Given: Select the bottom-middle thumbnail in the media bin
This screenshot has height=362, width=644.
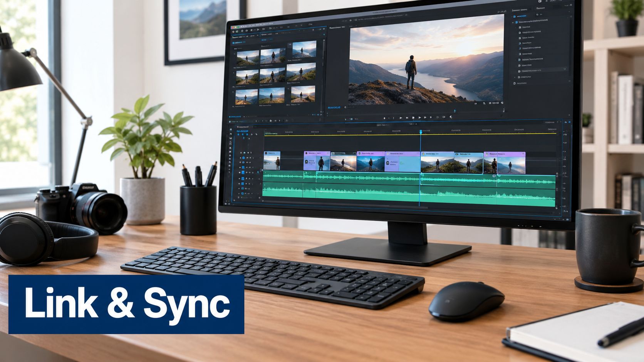Looking at the screenshot, I should click(x=272, y=95).
